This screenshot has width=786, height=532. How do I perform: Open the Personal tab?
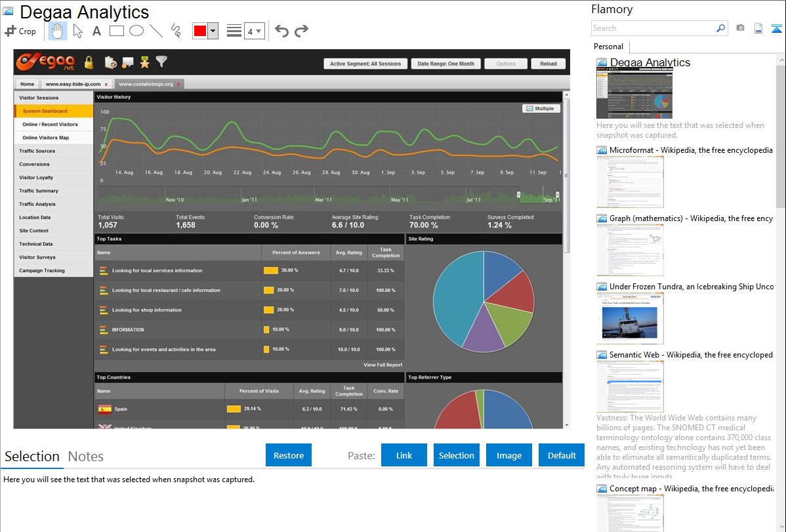608,47
